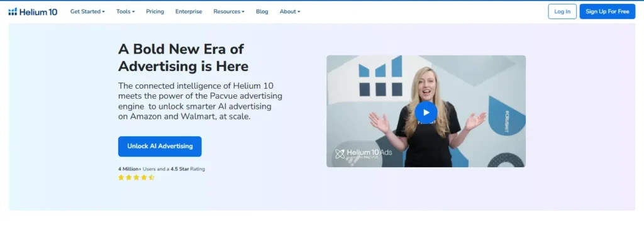Screen dimensions: 644x244
Task: Click Unlock AI Advertising button
Action: [x=160, y=147]
